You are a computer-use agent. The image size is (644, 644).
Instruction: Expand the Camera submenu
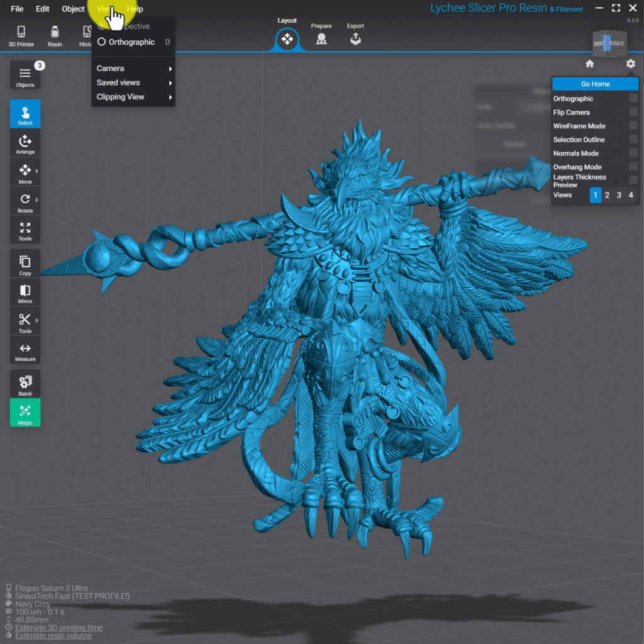[x=133, y=69]
